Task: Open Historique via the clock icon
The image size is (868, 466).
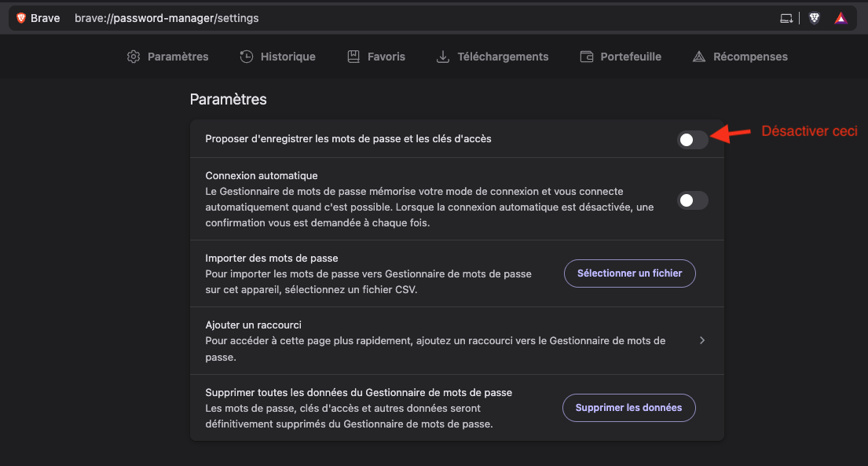Action: [245, 56]
